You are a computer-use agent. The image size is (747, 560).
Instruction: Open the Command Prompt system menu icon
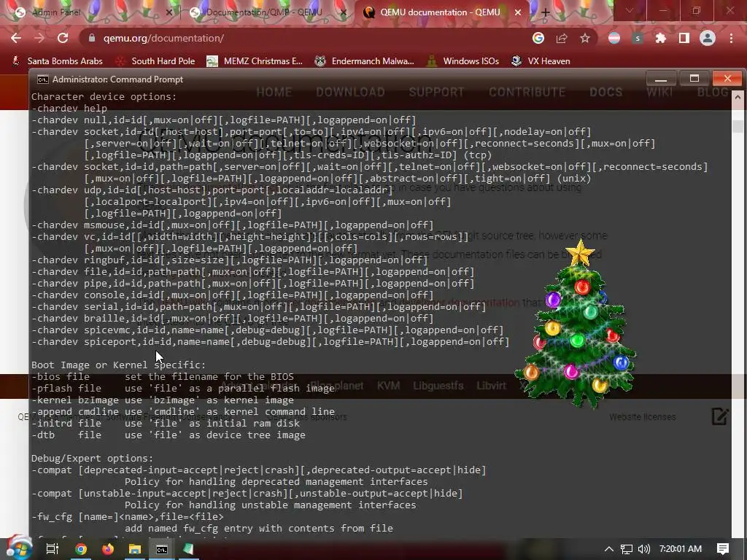[43, 79]
